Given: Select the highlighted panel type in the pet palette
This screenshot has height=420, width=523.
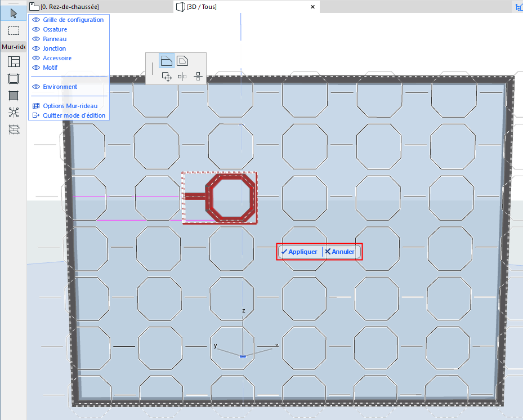Looking at the screenshot, I should [x=167, y=60].
